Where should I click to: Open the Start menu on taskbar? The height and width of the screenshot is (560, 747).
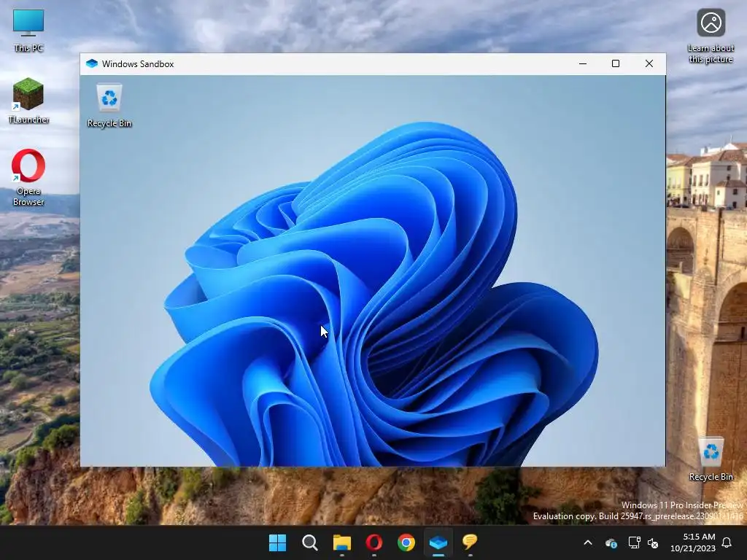coord(278,542)
